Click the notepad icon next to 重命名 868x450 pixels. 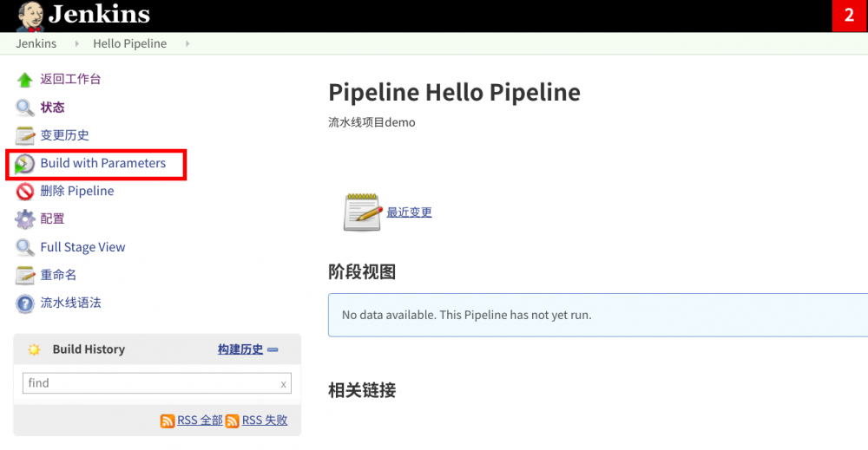[24, 276]
